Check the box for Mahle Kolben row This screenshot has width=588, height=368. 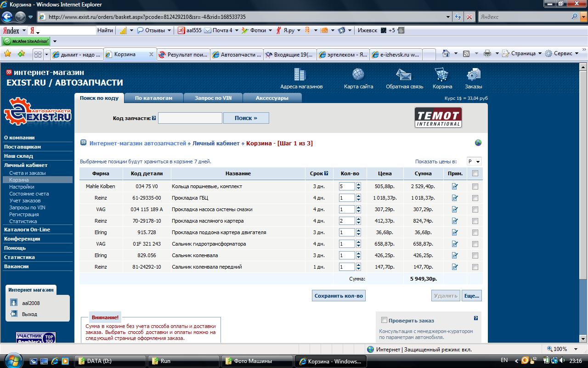tap(475, 186)
